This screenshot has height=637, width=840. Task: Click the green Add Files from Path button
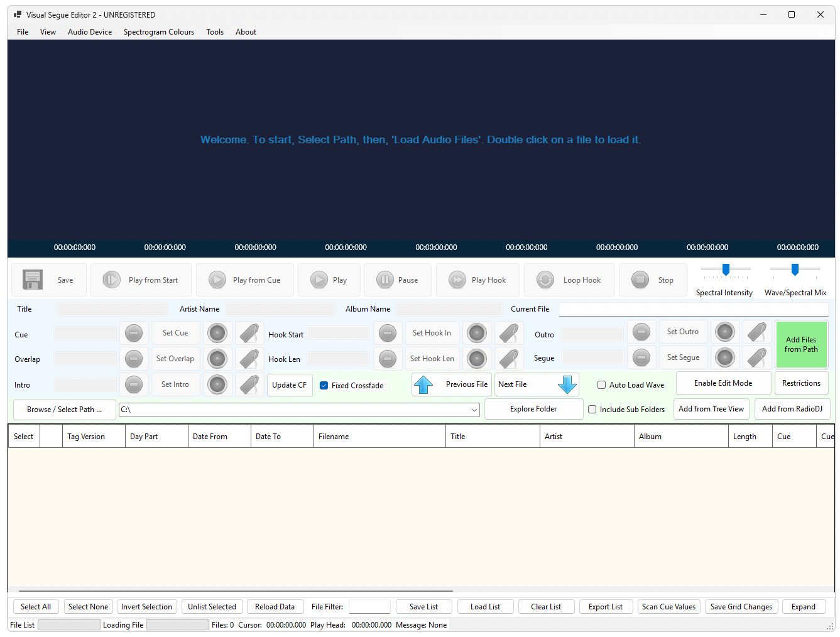pyautogui.click(x=801, y=344)
